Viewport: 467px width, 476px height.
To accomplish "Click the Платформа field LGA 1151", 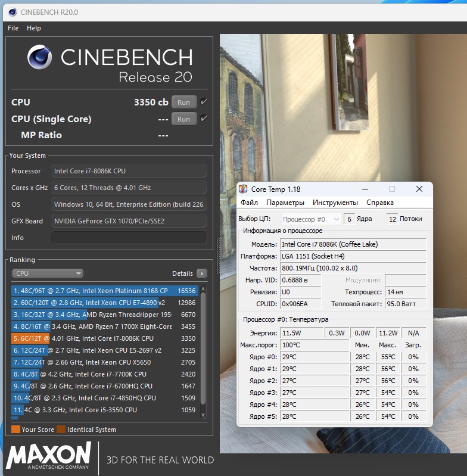I will pos(353,256).
